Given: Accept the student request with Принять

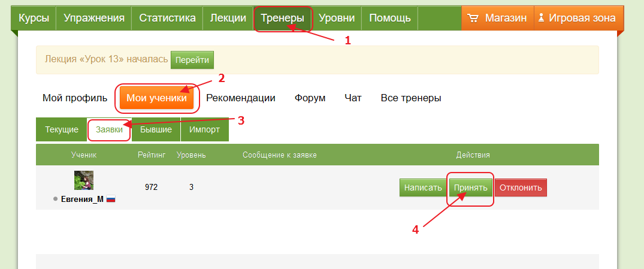Looking at the screenshot, I should (470, 188).
